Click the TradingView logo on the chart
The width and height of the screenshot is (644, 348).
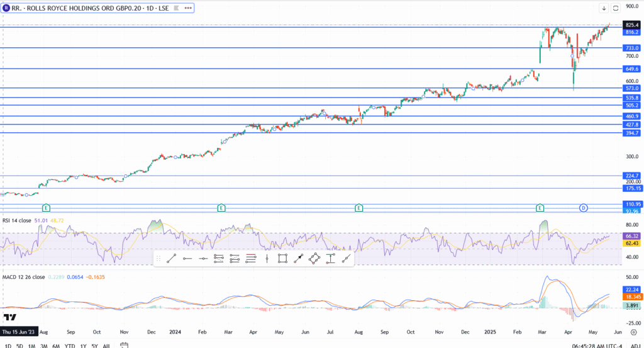[x=10, y=316]
